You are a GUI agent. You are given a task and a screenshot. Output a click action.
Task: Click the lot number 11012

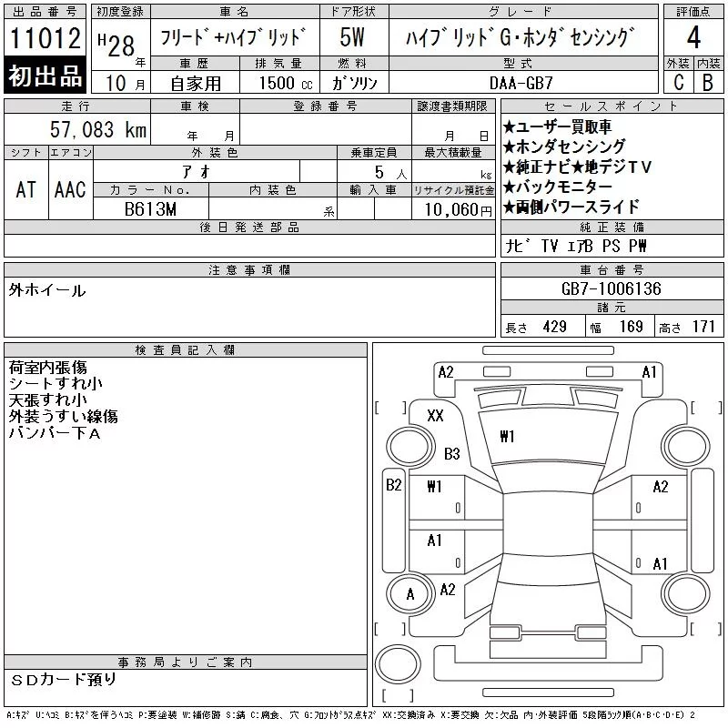pos(45,38)
